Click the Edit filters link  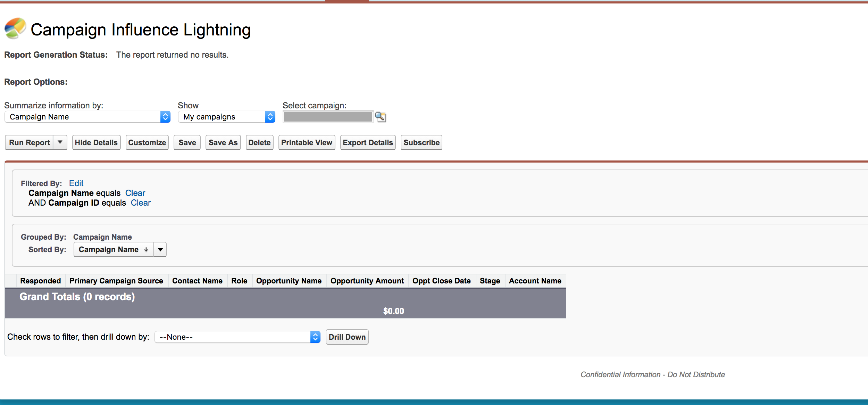[x=76, y=183]
